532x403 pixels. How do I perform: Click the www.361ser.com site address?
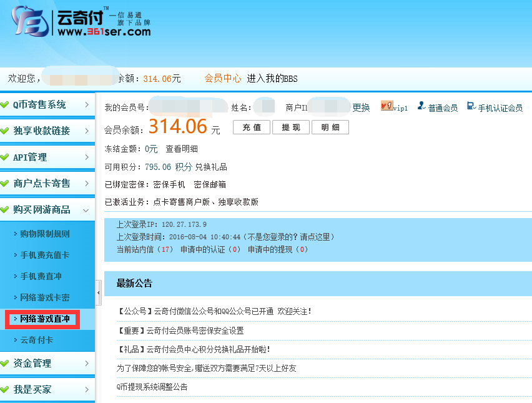pos(104,32)
